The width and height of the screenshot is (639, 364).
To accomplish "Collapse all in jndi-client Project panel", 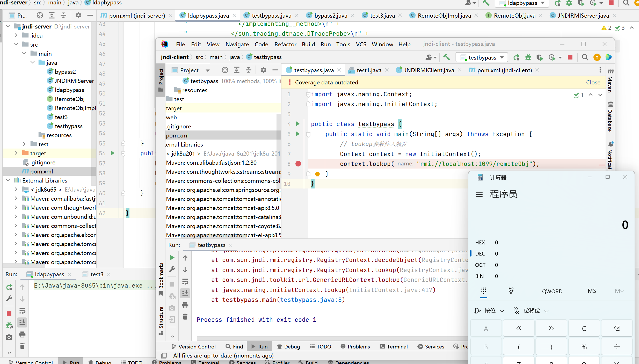I will (249, 70).
